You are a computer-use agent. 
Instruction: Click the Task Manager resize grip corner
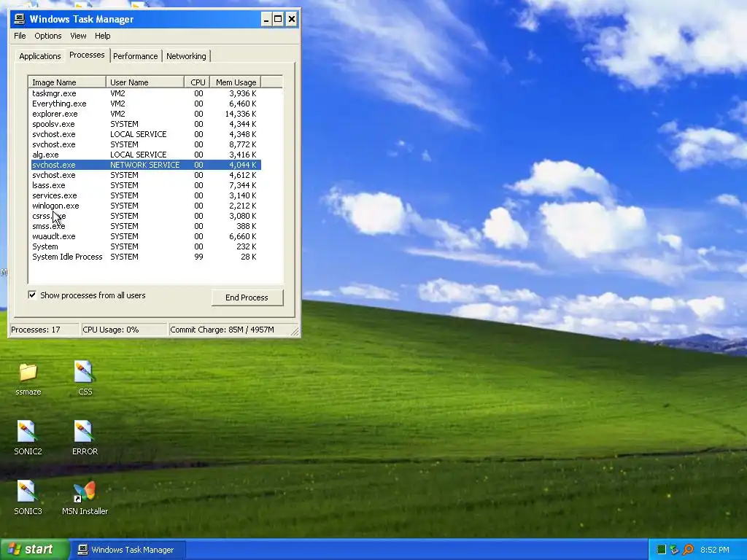click(295, 332)
